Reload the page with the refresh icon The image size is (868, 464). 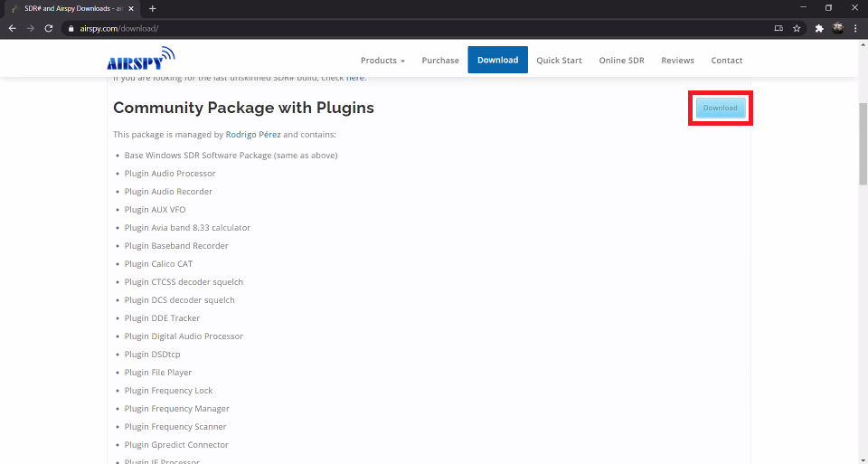[49, 28]
